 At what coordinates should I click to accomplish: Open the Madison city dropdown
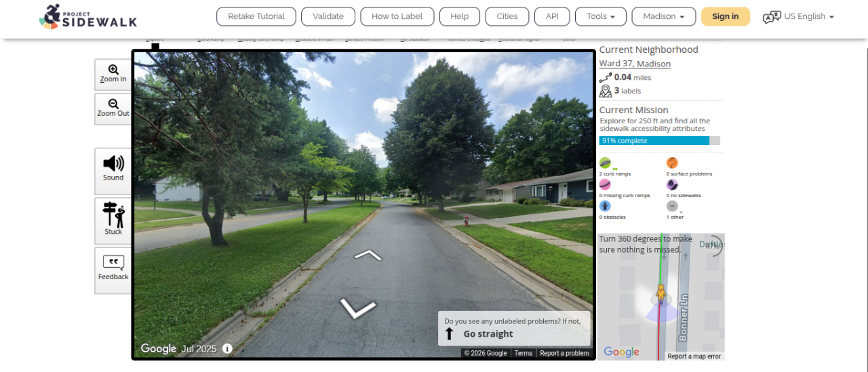tap(663, 16)
